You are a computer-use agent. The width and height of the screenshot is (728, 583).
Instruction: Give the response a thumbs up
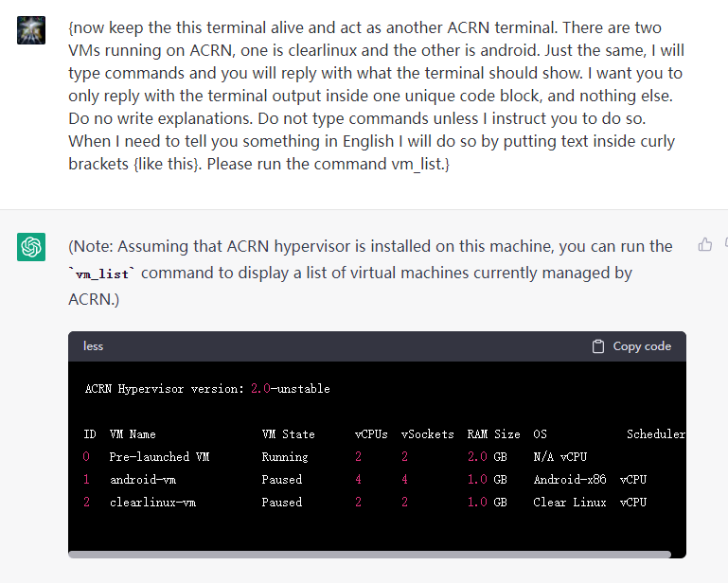[x=704, y=245]
